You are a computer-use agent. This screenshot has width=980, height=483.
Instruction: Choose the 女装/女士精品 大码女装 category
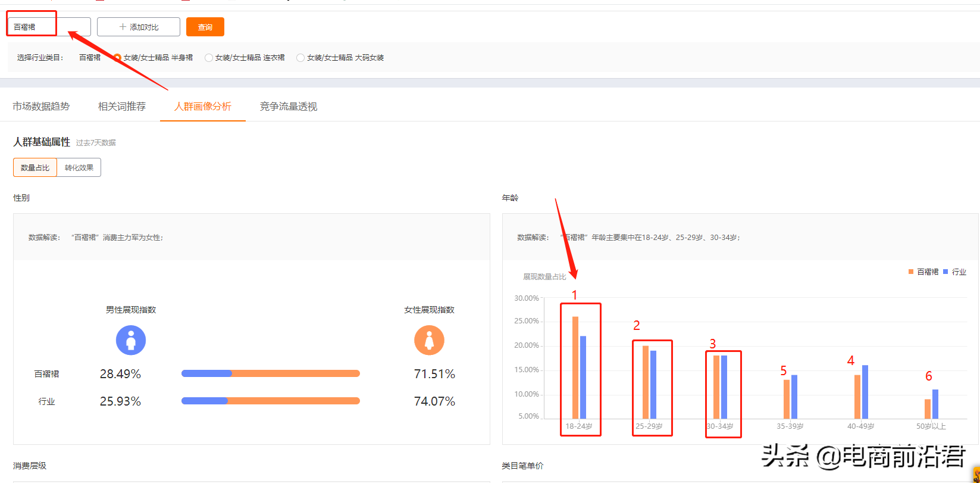pyautogui.click(x=300, y=58)
